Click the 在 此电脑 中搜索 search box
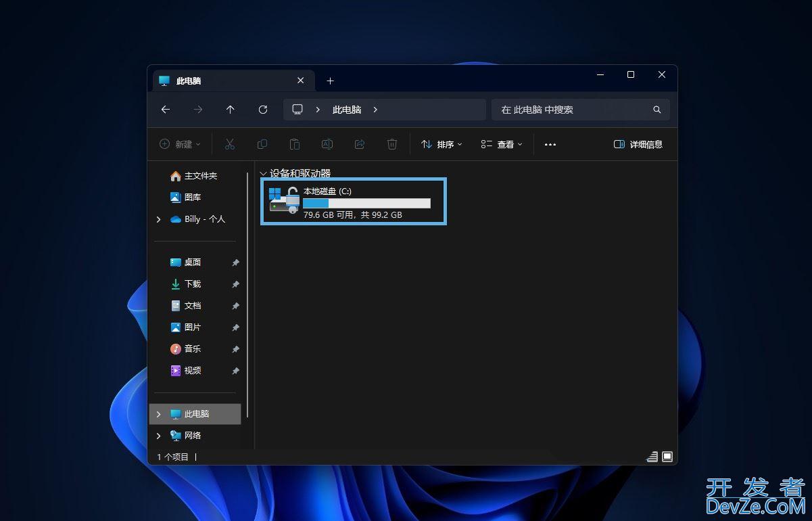This screenshot has height=521, width=812. (x=580, y=110)
